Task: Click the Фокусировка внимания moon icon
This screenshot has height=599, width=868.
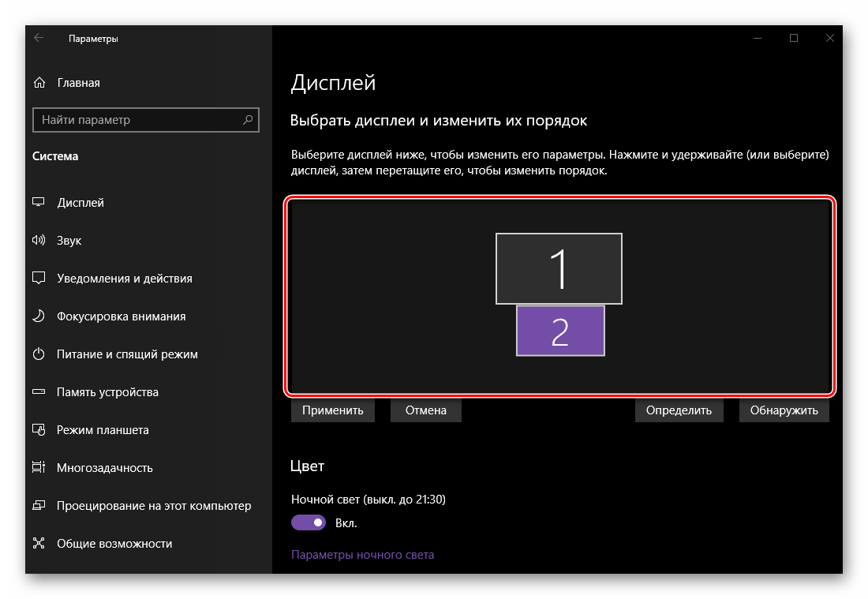Action: click(39, 316)
